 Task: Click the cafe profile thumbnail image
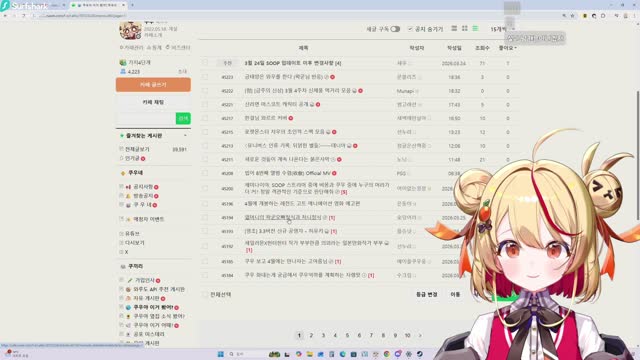pos(130,31)
